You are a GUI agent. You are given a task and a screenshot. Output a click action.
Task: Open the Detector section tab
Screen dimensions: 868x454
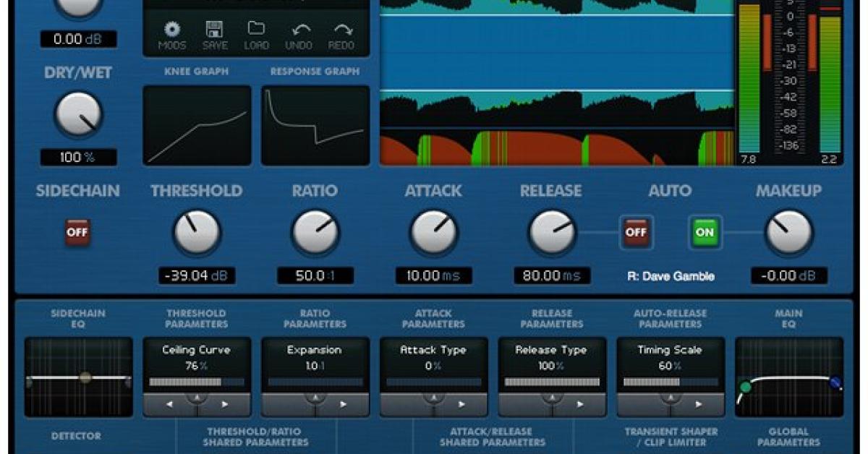[76, 436]
